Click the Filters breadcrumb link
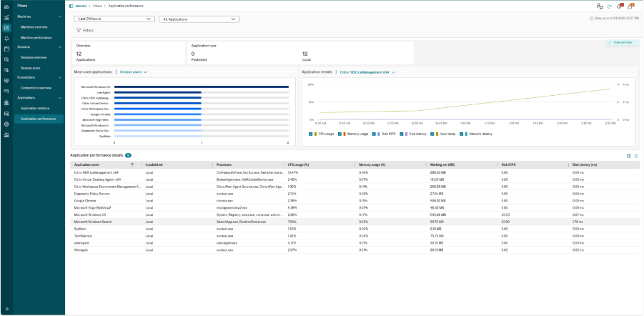644x316 pixels. pos(97,6)
